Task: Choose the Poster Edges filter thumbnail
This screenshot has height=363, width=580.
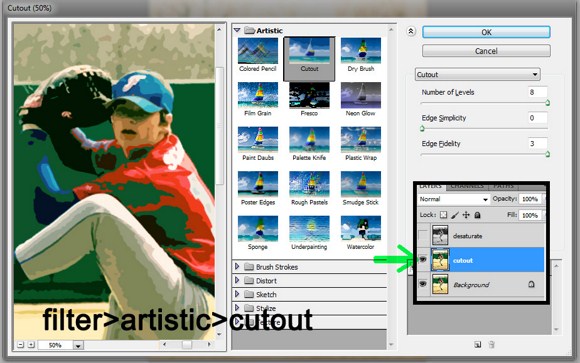Action: pos(258,184)
